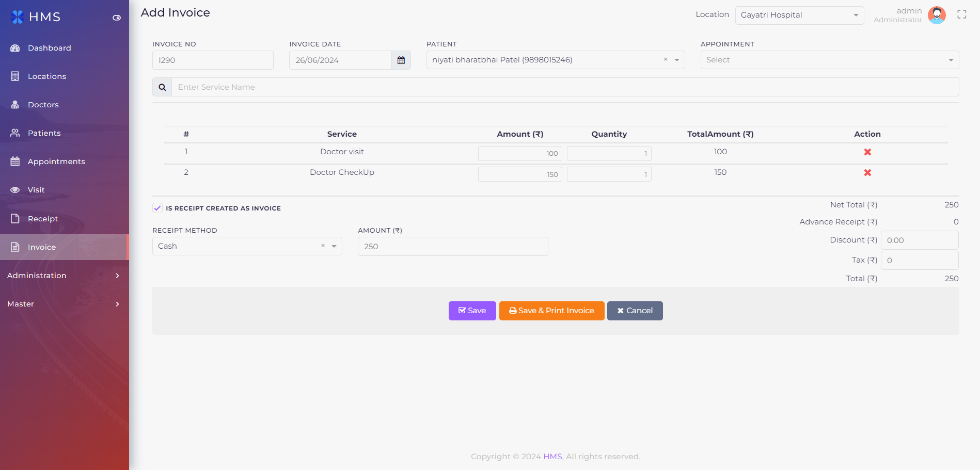Click the Discount amount field
This screenshot has height=470, width=980.
[919, 240]
